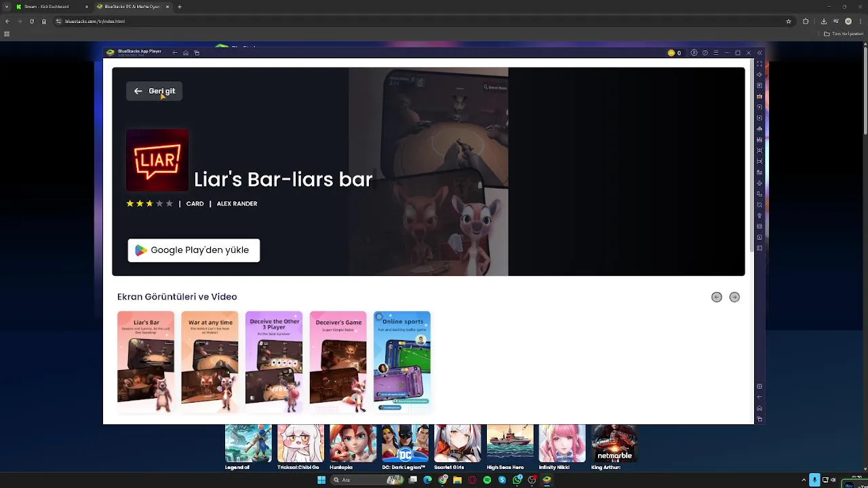Open the "War at any time" screenshot
This screenshot has height=488, width=868.
[210, 362]
